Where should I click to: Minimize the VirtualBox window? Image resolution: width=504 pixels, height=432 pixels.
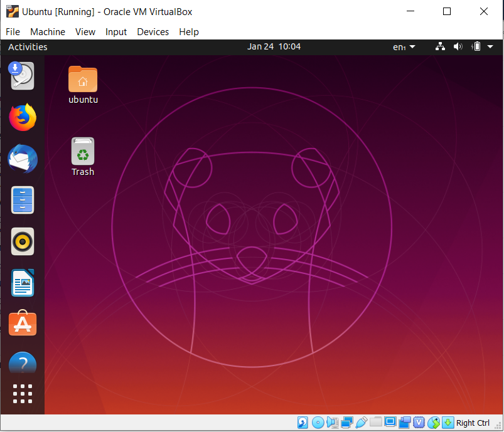pyautogui.click(x=410, y=11)
